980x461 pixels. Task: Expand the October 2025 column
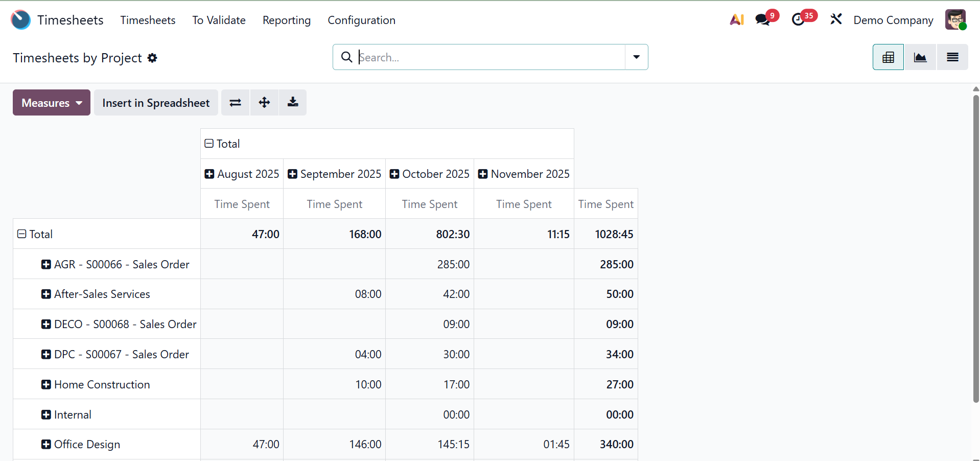pos(394,174)
